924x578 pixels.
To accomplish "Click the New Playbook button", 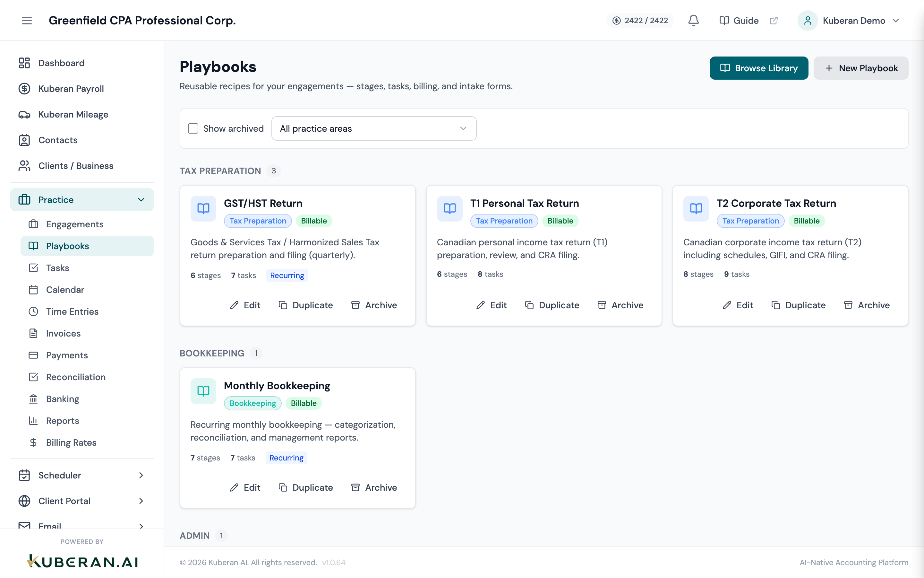I will (860, 68).
